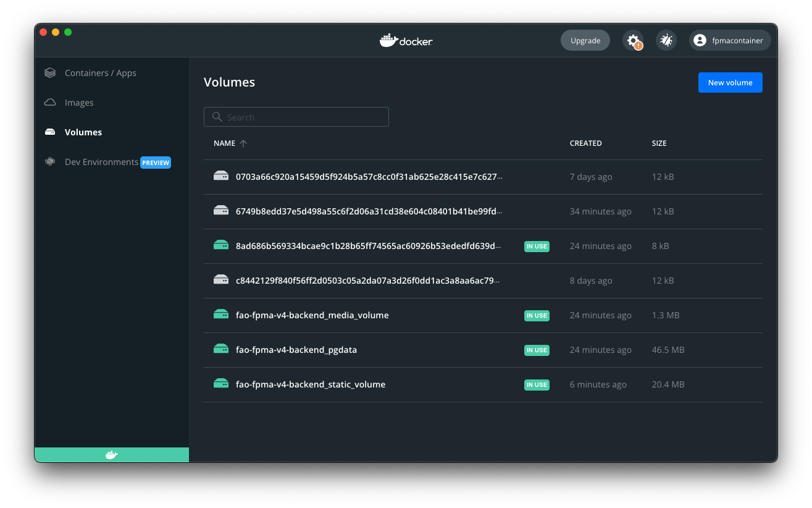Open fao-fpma-v4-backend_media_volume
The image size is (812, 508).
pyautogui.click(x=312, y=315)
